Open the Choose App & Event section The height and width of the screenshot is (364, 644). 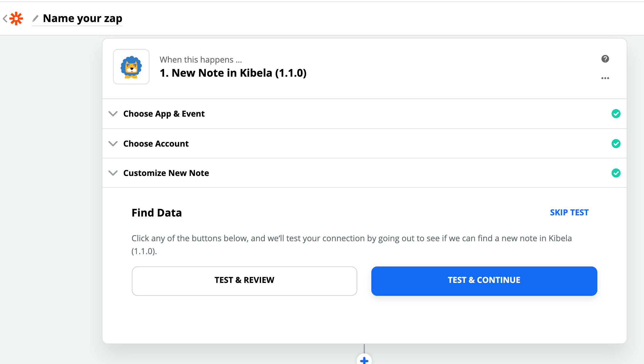click(164, 114)
